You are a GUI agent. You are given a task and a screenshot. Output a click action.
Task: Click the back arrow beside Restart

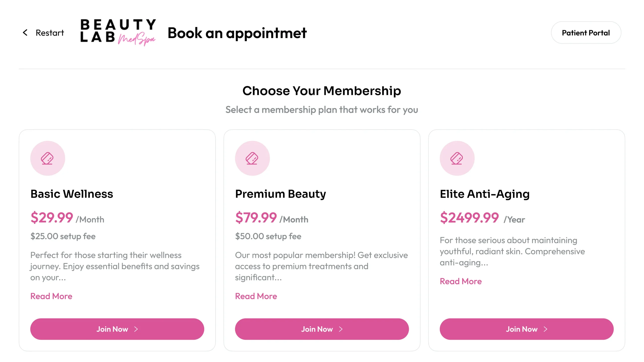tap(25, 32)
